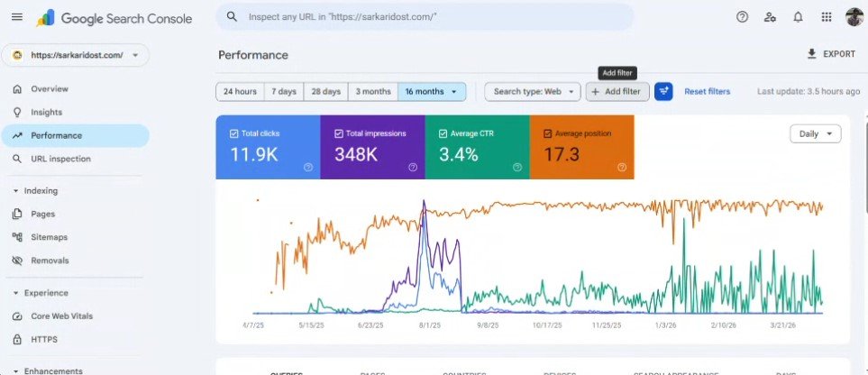The width and height of the screenshot is (868, 375).
Task: Toggle the Total clicks checkbox
Action: [234, 133]
